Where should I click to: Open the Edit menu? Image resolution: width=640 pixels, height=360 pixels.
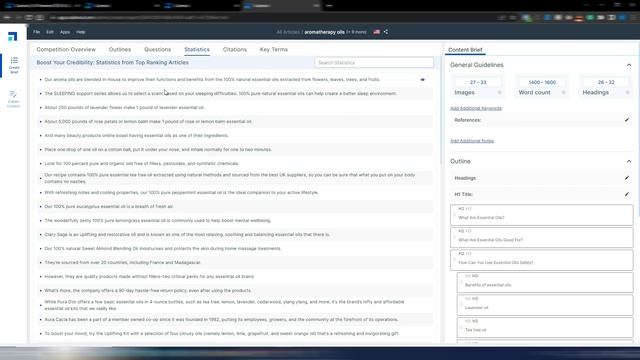[50, 32]
